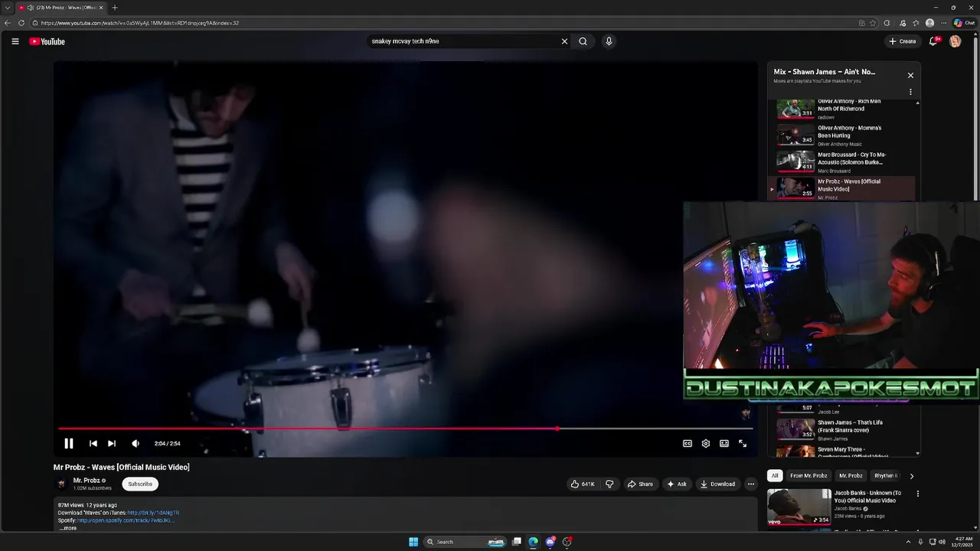Subscribe to Mr. Probz channel
The image size is (980, 551).
tap(140, 484)
